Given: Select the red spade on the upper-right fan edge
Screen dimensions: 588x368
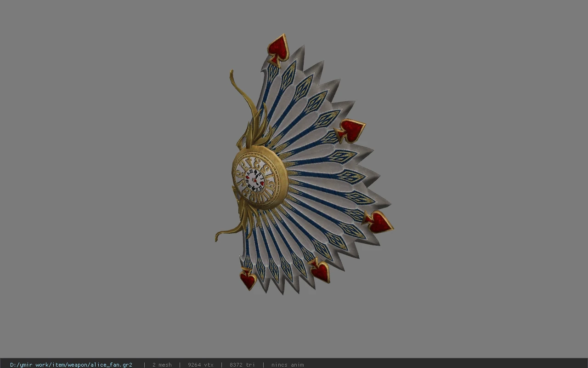Looking at the screenshot, I should pos(351,130).
